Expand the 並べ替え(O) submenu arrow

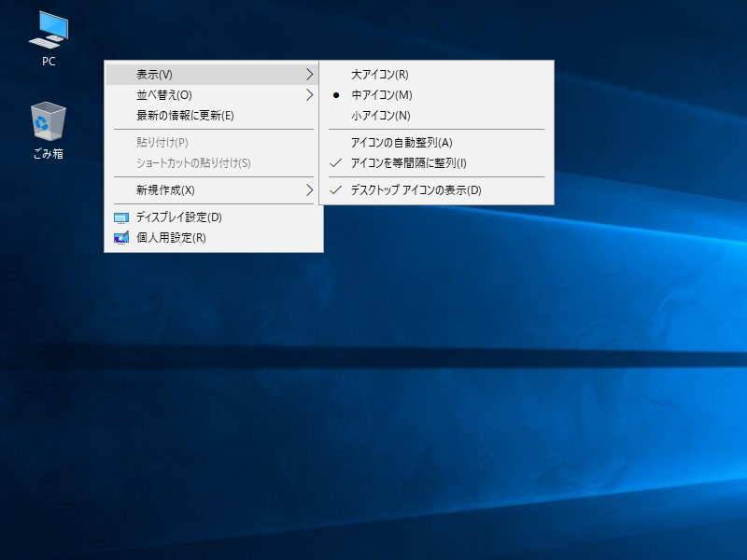click(310, 95)
